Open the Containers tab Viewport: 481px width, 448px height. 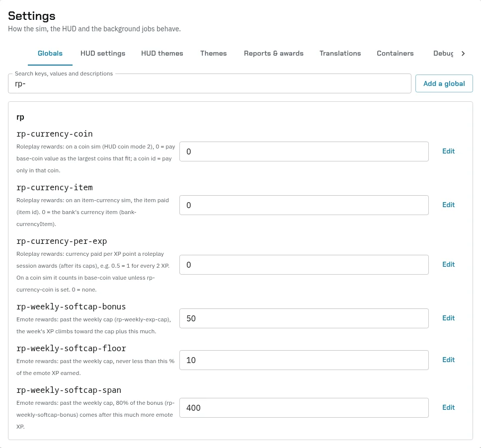[395, 53]
